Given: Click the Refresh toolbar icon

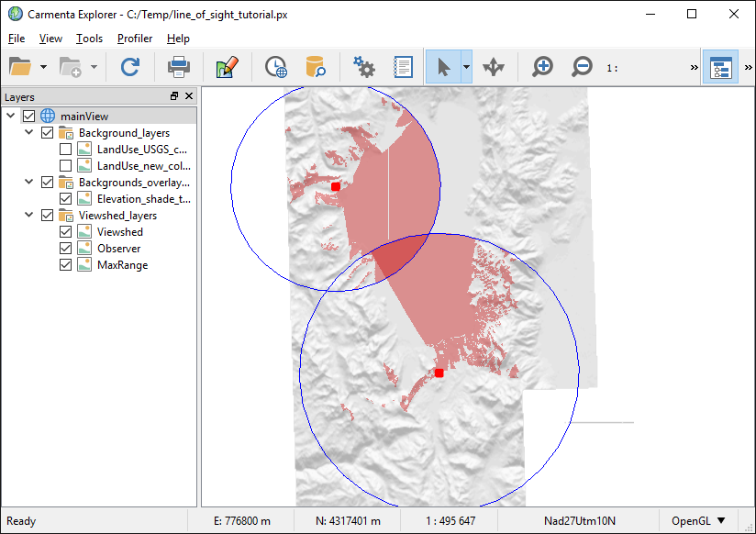Looking at the screenshot, I should coord(130,67).
